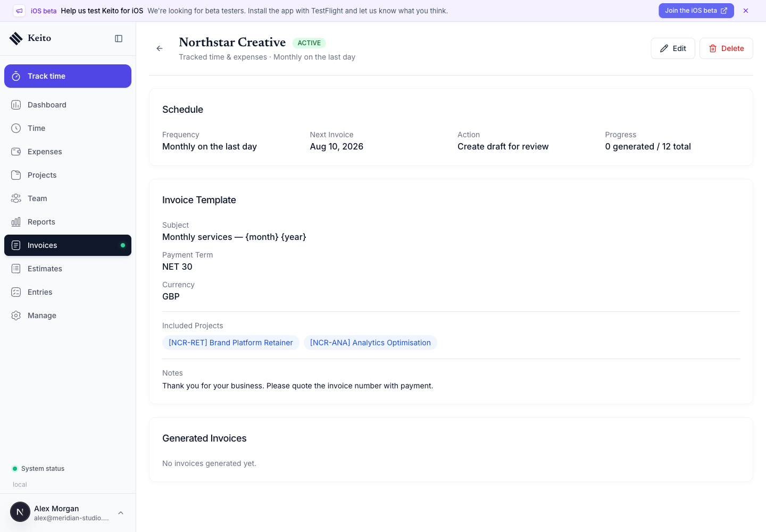Image resolution: width=766 pixels, height=532 pixels.
Task: Click the alex@meridian-studio email text
Action: click(71, 518)
